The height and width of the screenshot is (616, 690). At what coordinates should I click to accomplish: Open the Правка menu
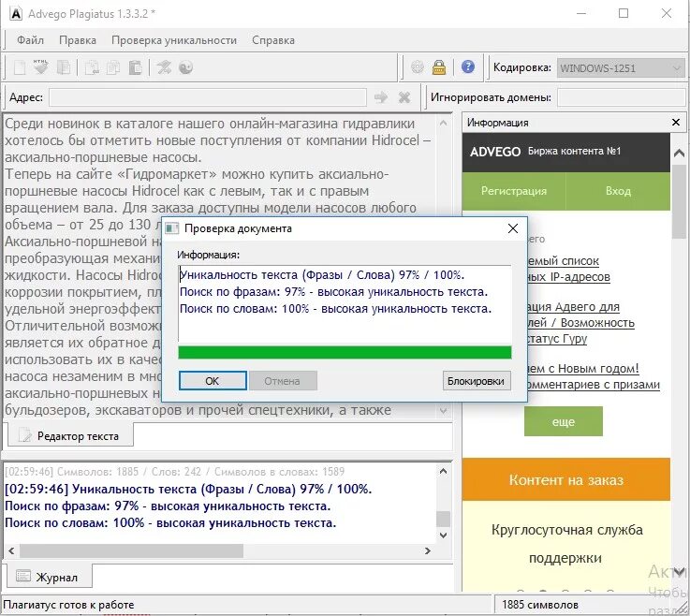pos(78,40)
